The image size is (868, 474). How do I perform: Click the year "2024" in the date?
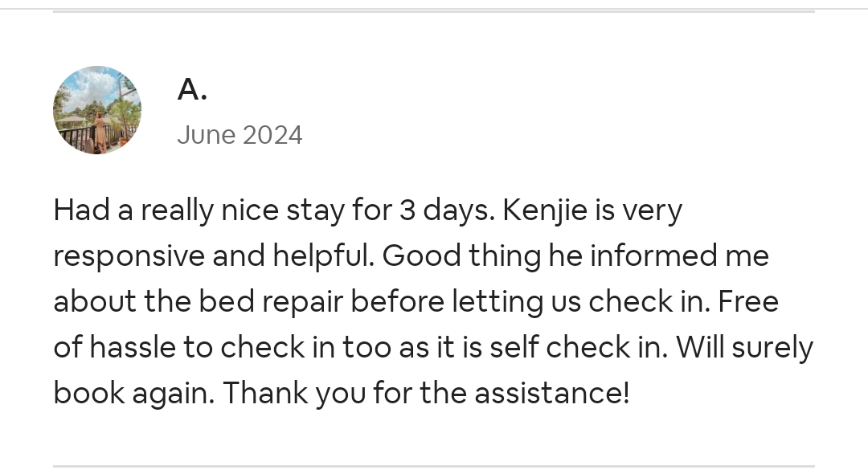(272, 135)
